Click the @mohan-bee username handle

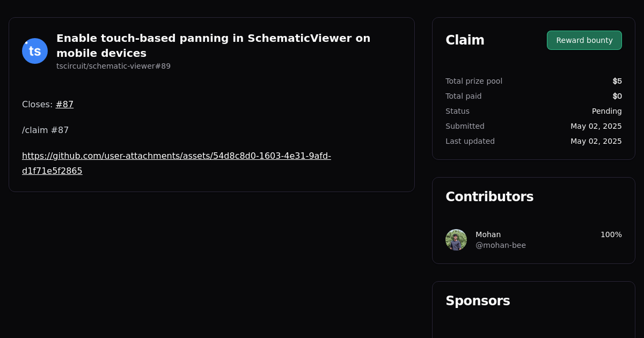(x=500, y=245)
